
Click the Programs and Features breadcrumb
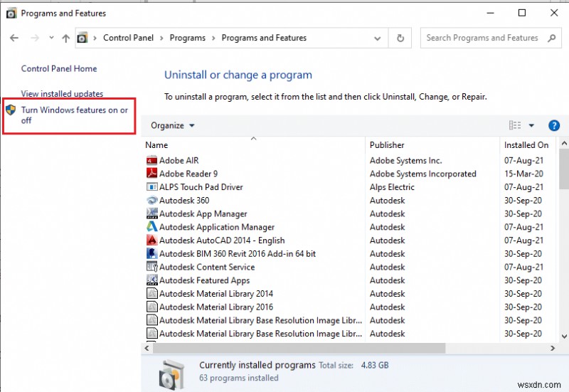(264, 38)
